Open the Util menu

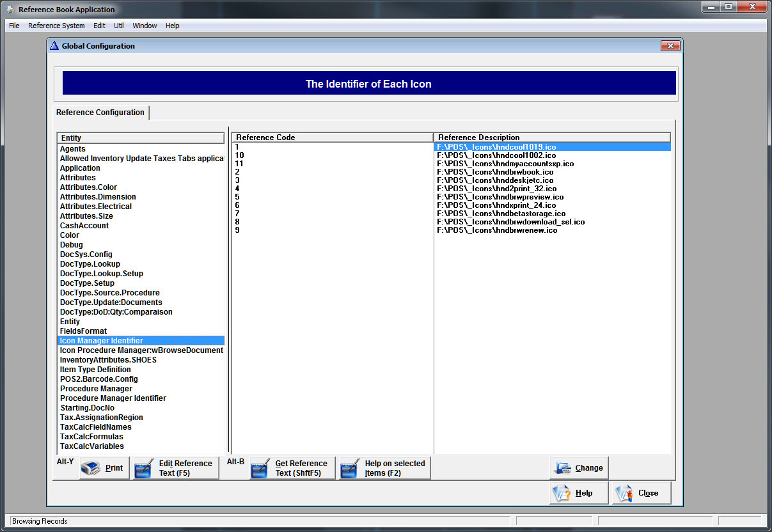[x=119, y=26]
